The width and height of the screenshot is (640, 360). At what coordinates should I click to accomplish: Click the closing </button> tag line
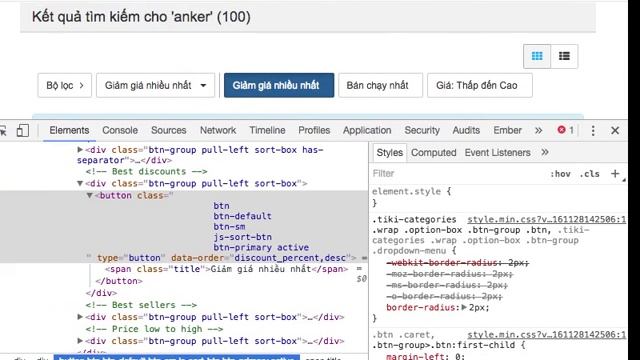click(x=119, y=281)
